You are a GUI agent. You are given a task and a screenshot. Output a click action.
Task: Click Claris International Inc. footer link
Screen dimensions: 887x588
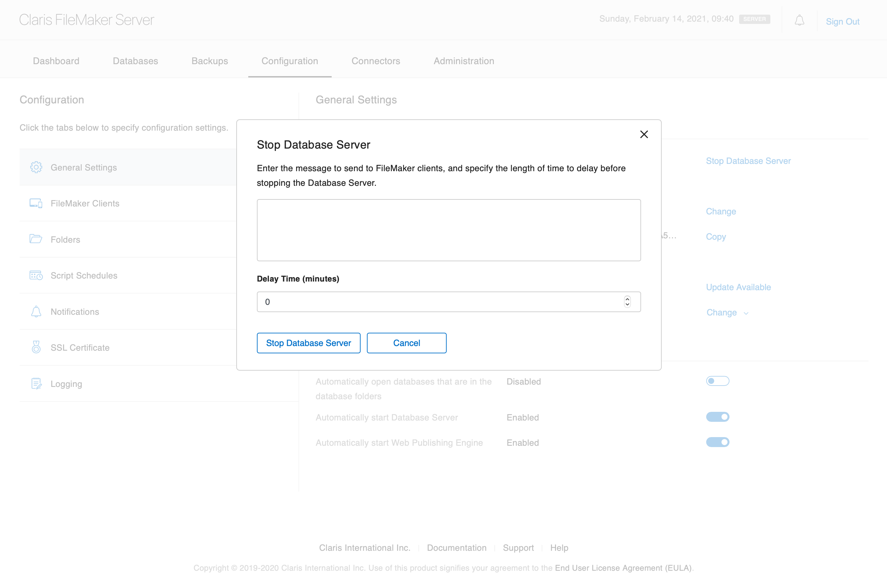364,547
